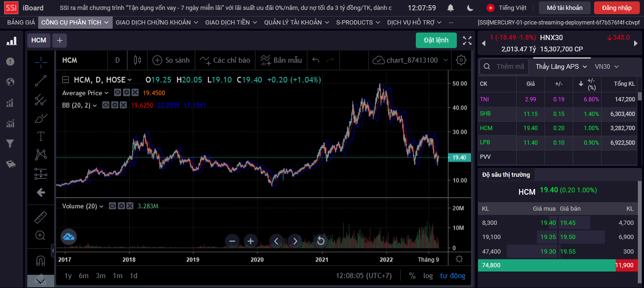Open the book icon in left sidebar

click(10, 164)
